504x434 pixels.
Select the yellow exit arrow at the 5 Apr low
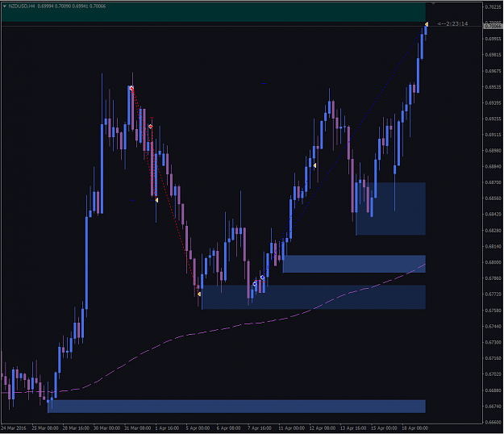pyautogui.click(x=199, y=294)
